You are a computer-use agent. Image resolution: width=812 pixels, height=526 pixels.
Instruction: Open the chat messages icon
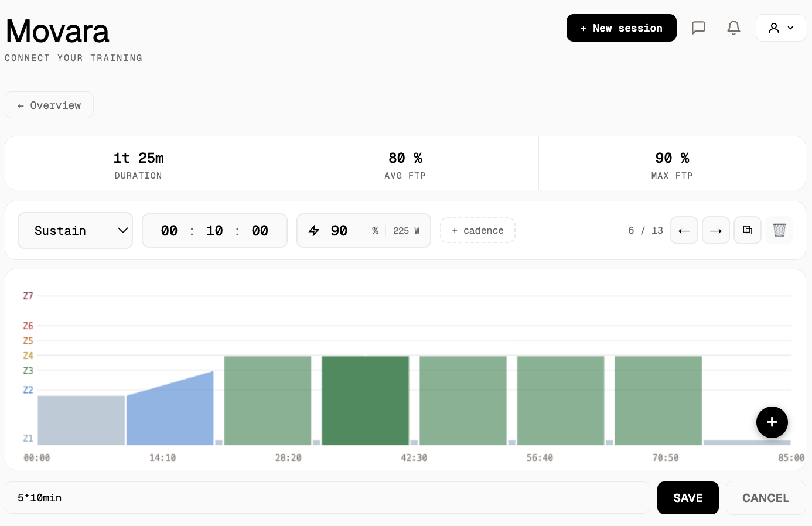[x=698, y=28]
